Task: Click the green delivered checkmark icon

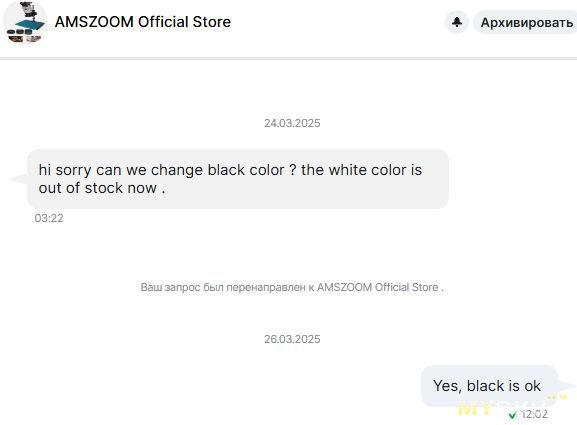Action: pyautogui.click(x=512, y=415)
